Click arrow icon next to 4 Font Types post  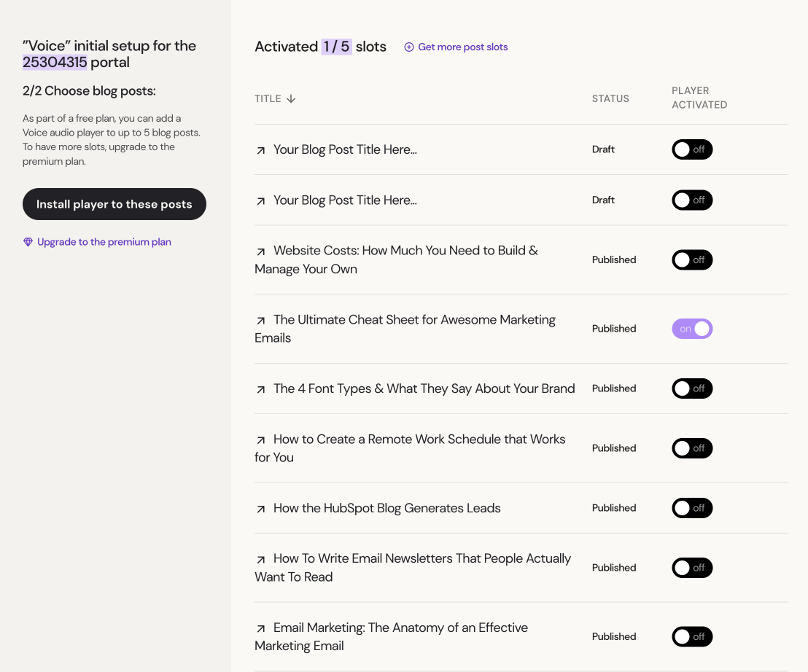261,389
